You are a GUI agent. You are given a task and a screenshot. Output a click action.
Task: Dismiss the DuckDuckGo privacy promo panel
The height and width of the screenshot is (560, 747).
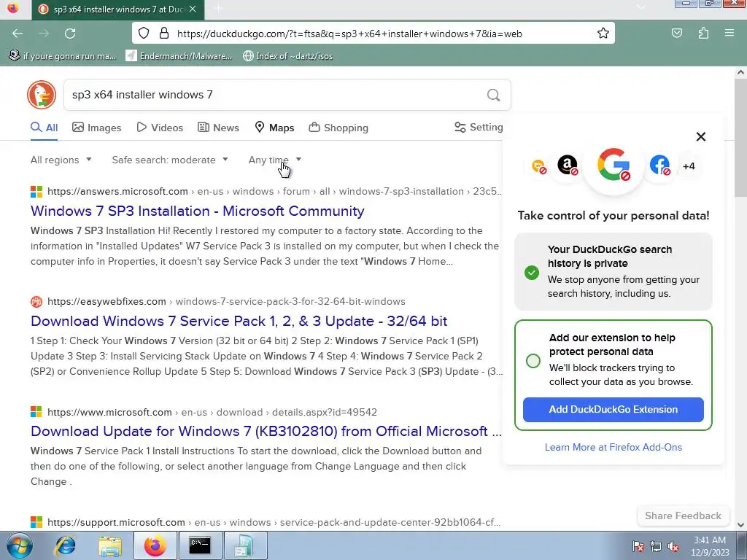click(701, 136)
